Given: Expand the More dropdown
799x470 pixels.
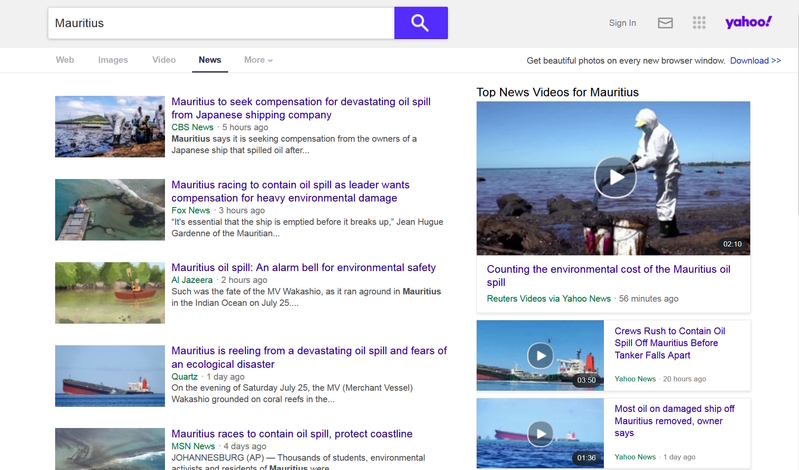Looking at the screenshot, I should [258, 60].
